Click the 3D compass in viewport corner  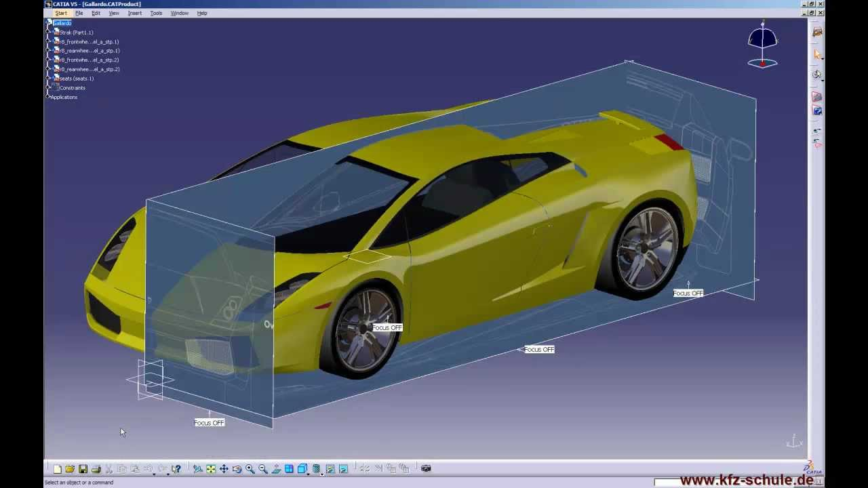(x=762, y=45)
